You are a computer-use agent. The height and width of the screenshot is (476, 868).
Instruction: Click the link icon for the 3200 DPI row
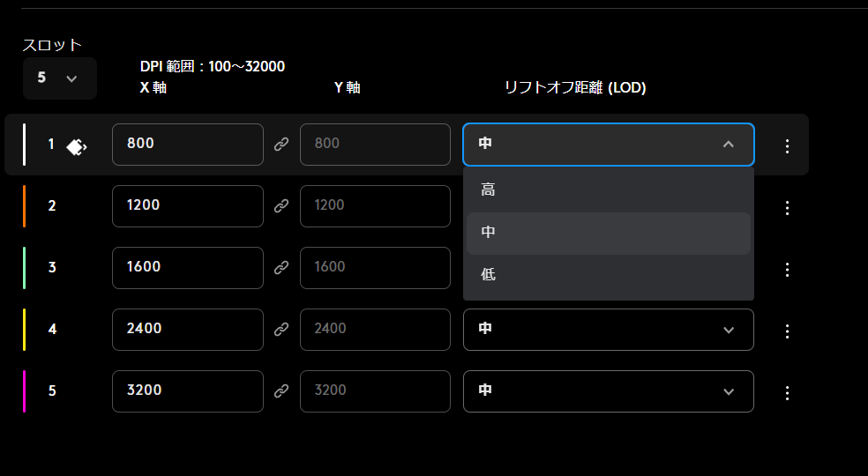[x=281, y=391]
